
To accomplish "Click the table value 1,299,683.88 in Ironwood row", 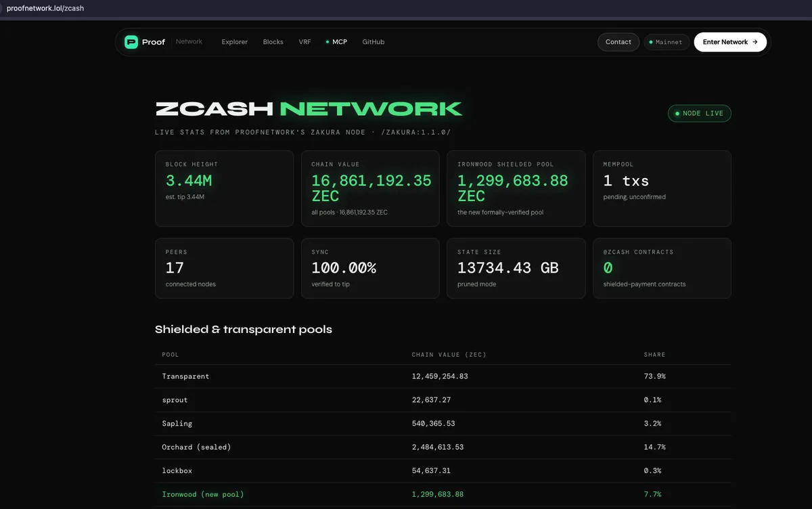I will pos(438,494).
